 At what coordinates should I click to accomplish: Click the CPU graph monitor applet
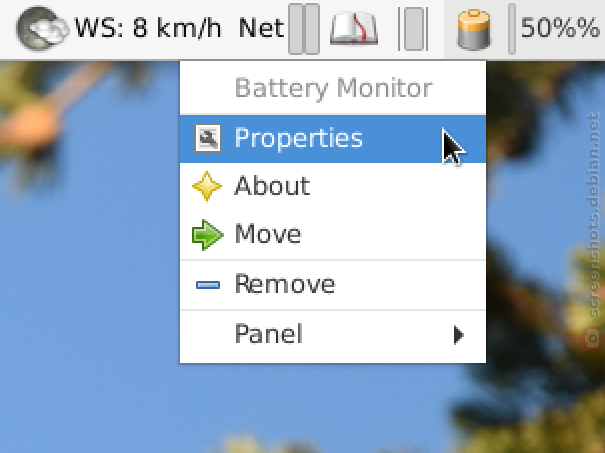pyautogui.click(x=413, y=29)
